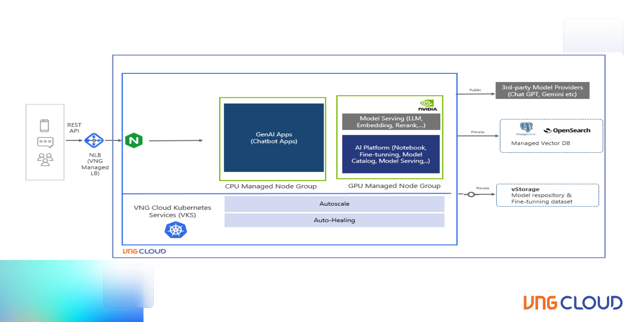Click the NLB (VNG Managed LB) label
The image size is (644, 322).
95,164
